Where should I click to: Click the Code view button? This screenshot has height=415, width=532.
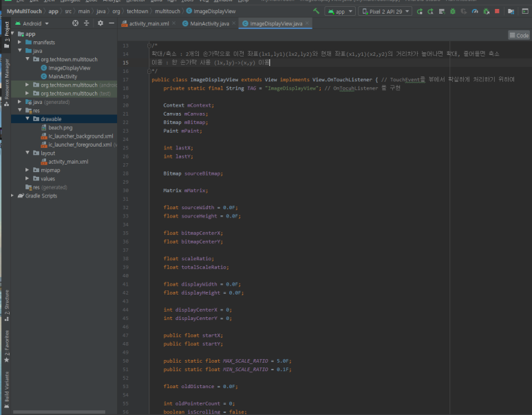[x=519, y=35]
